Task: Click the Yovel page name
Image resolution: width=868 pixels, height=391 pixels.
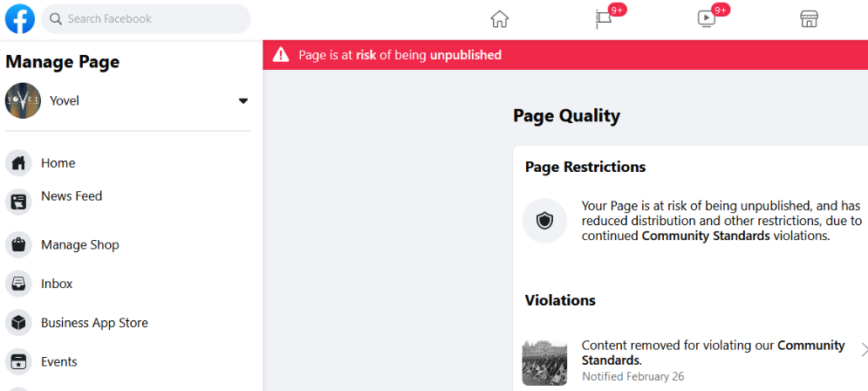Action: [65, 100]
